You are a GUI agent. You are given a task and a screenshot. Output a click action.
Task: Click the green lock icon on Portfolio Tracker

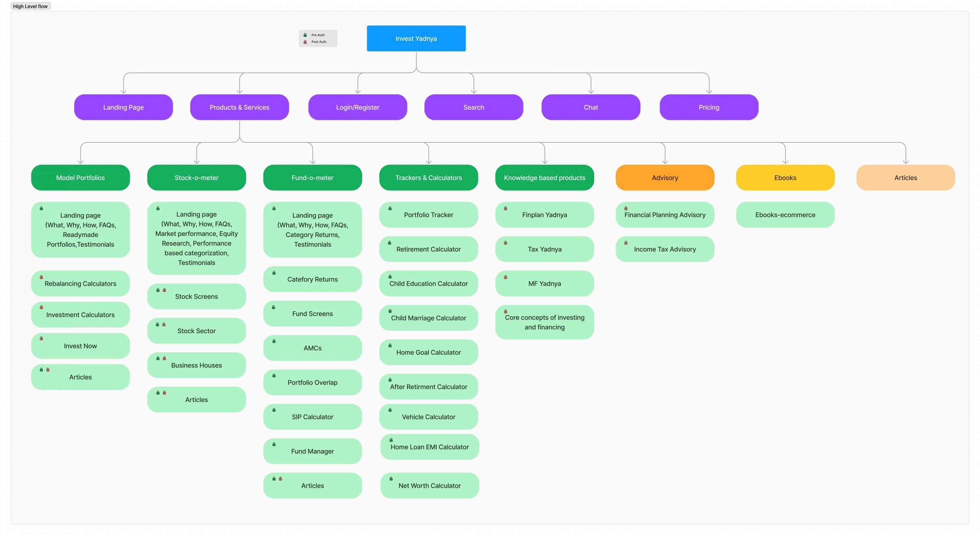pos(390,208)
